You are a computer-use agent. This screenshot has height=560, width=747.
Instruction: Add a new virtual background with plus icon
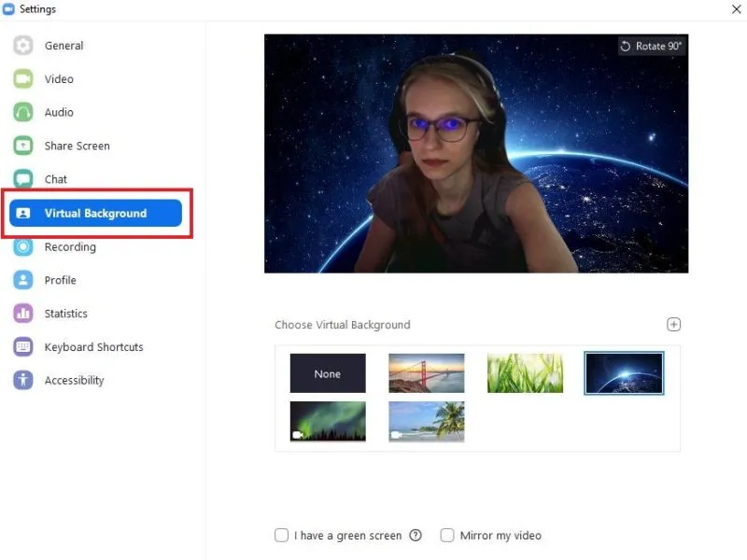coord(673,325)
